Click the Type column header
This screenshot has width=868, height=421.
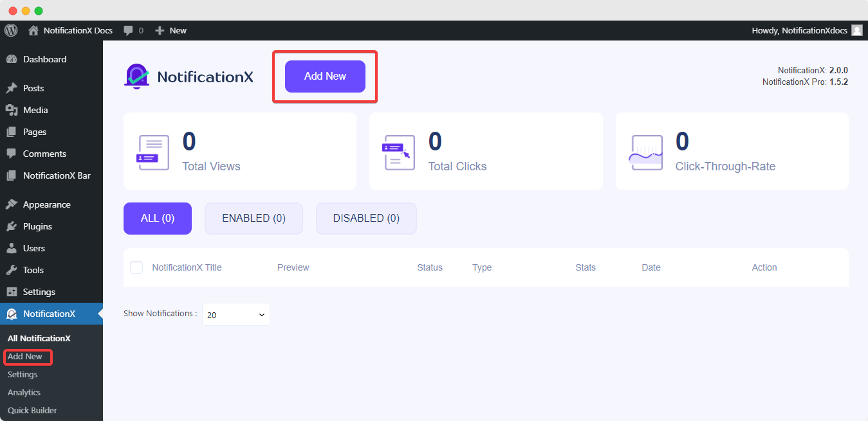coord(482,267)
